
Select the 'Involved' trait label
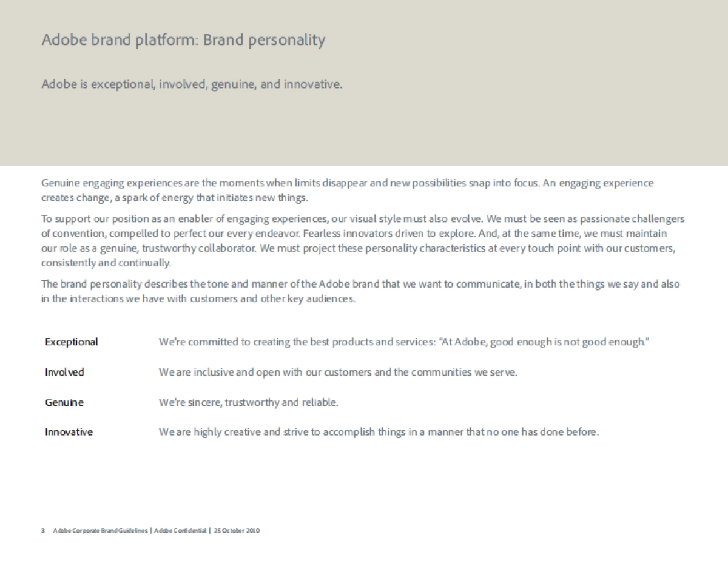coord(64,373)
